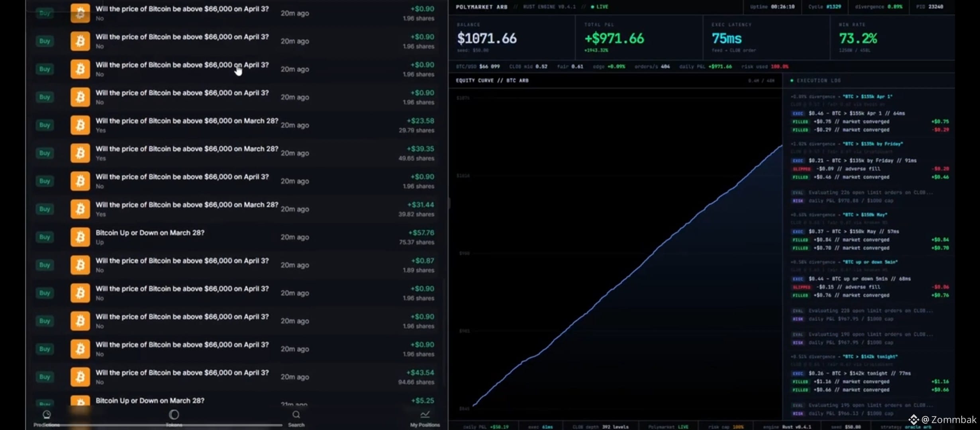This screenshot has height=430, width=980.
Task: Select the +$39.35 profit amount
Action: (420, 149)
